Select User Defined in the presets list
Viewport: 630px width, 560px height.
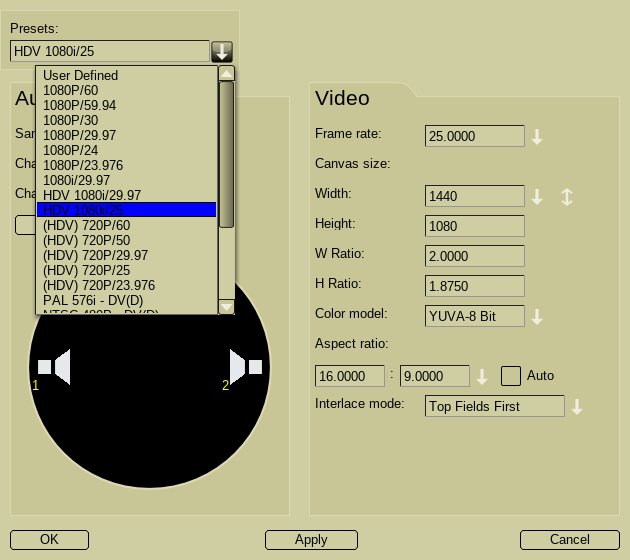coord(80,75)
